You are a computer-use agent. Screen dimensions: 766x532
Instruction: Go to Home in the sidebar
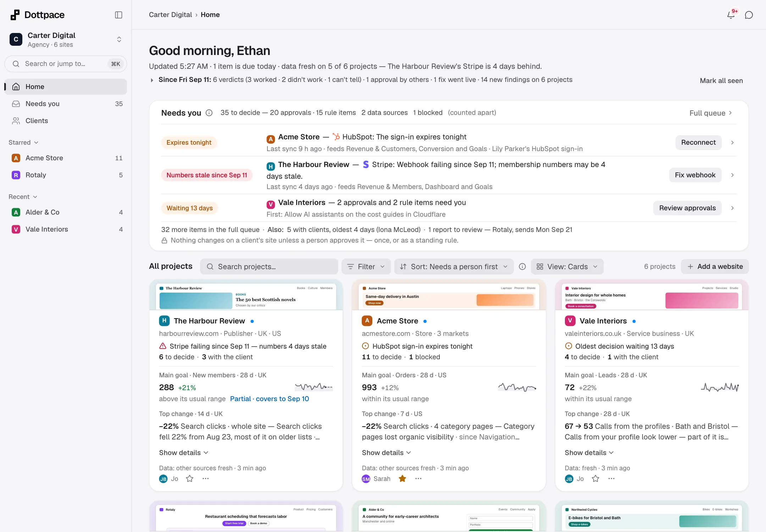pyautogui.click(x=66, y=87)
